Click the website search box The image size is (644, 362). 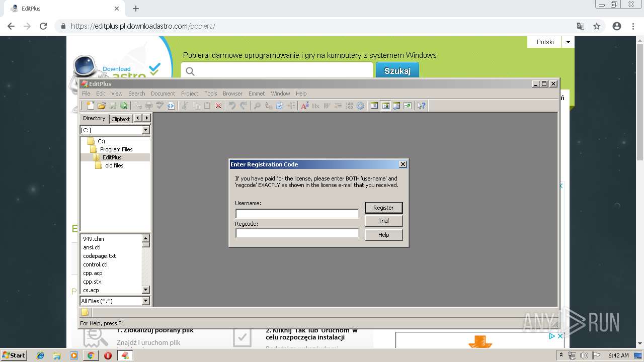point(277,71)
